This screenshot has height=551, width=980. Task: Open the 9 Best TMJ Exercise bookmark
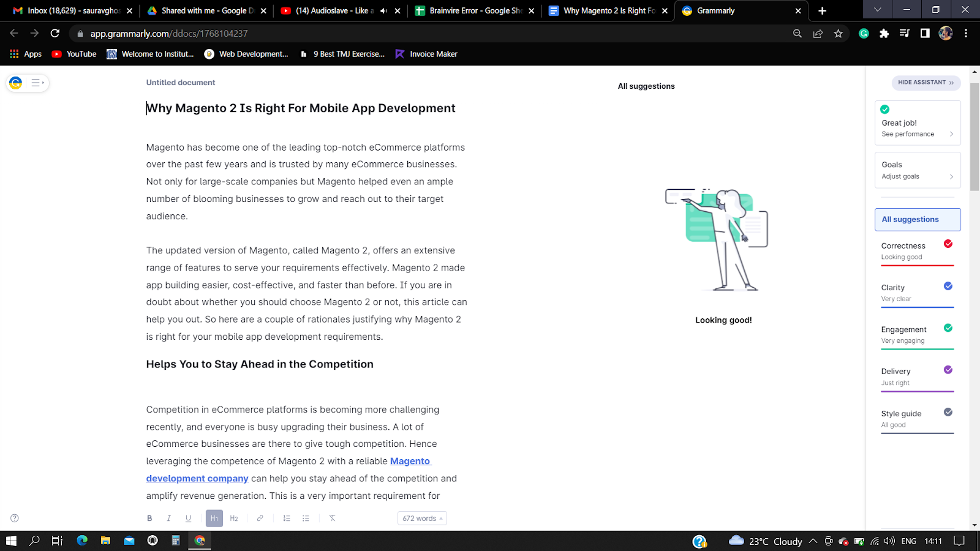[x=342, y=54]
